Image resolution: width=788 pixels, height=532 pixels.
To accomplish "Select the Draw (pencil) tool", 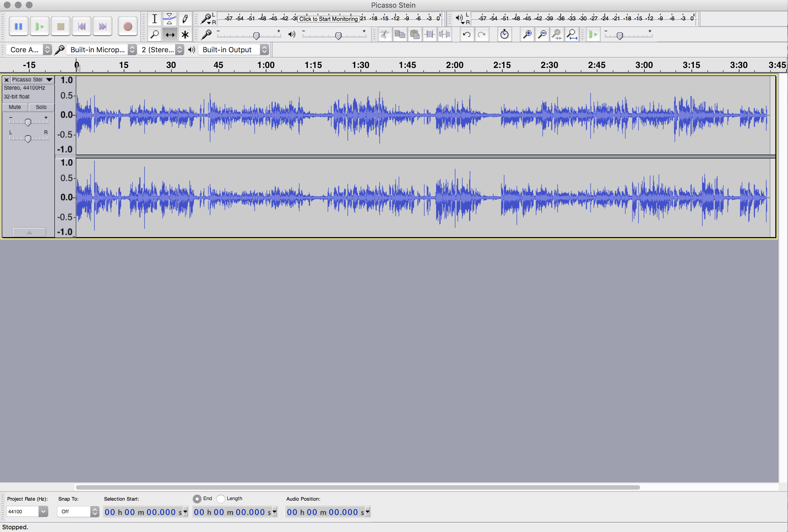I will [x=185, y=19].
